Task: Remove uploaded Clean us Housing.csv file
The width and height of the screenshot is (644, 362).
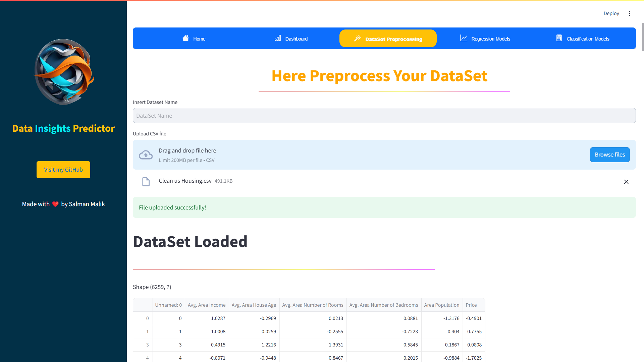Action: click(626, 182)
